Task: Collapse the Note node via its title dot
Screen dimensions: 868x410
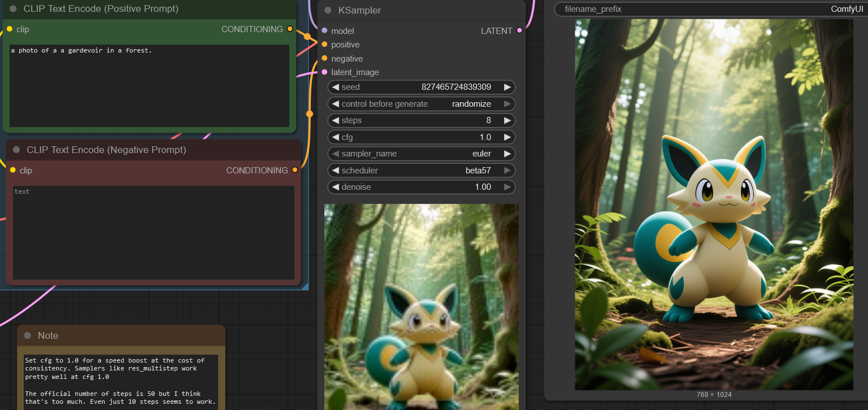Action: [28, 335]
